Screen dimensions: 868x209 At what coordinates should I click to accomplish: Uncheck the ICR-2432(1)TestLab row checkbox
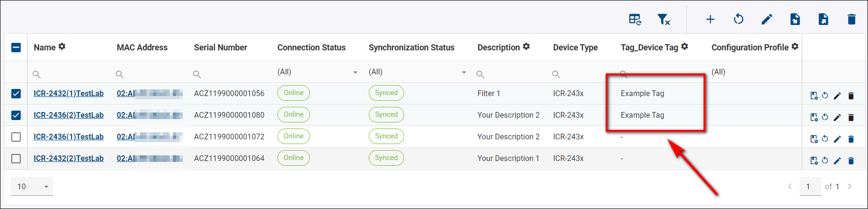click(x=16, y=94)
